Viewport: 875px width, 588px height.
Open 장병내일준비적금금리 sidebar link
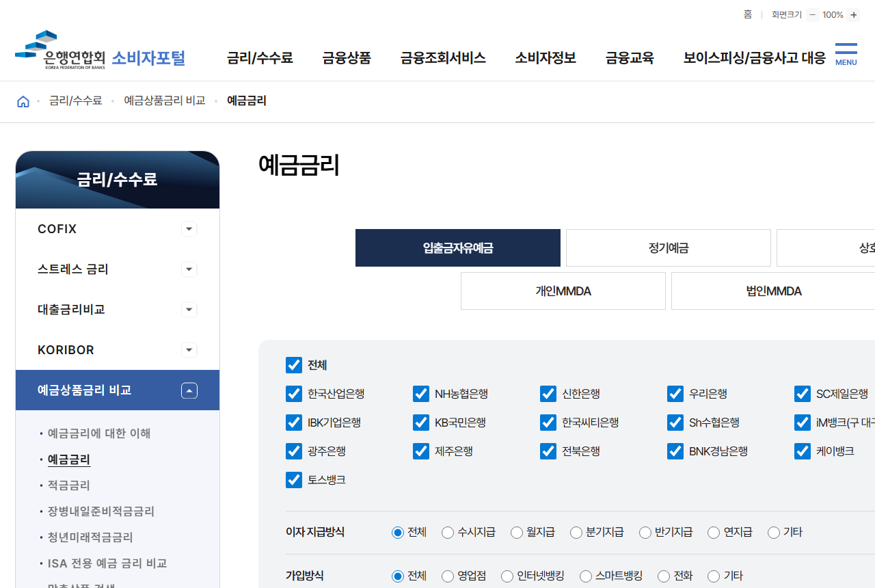click(x=101, y=511)
